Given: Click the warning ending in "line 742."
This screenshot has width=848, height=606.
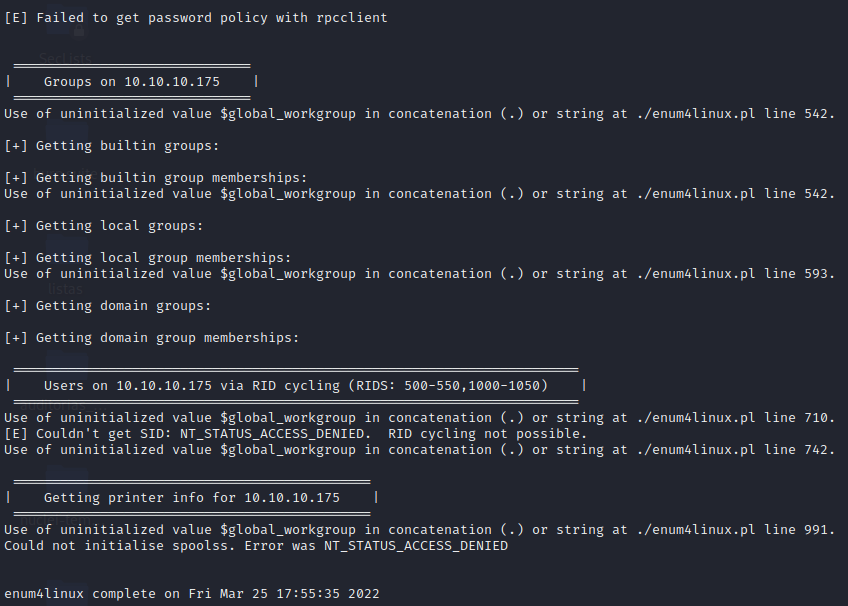Looking at the screenshot, I should click(418, 450).
